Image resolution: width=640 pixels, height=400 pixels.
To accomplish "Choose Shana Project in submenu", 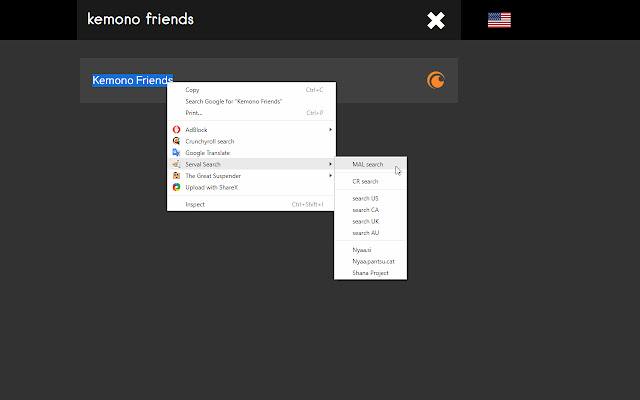I will click(x=371, y=273).
